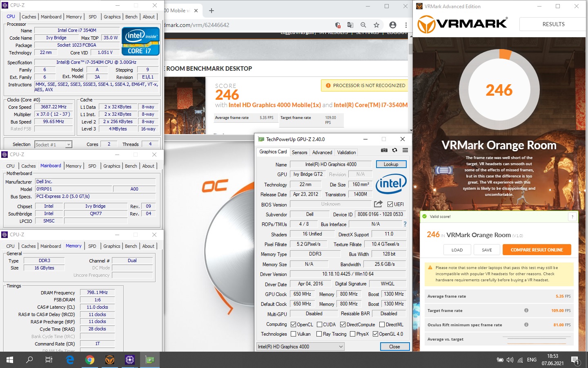The height and width of the screenshot is (368, 588).
Task: Click SAVE in VRMark results
Action: (487, 250)
